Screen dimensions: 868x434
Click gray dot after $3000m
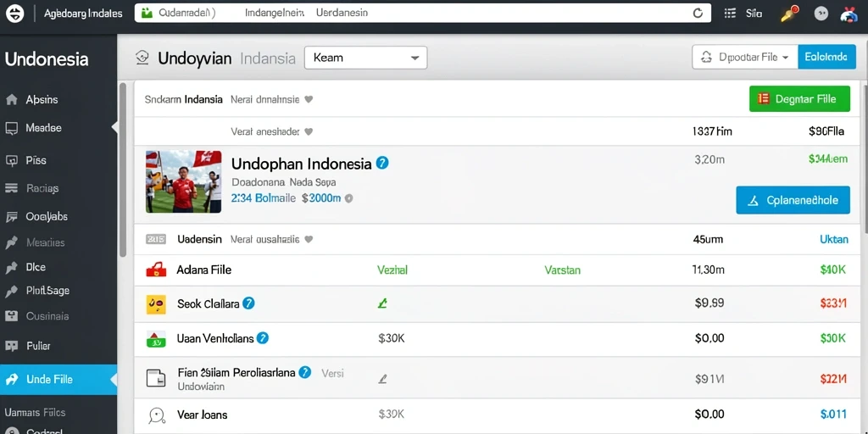(348, 198)
